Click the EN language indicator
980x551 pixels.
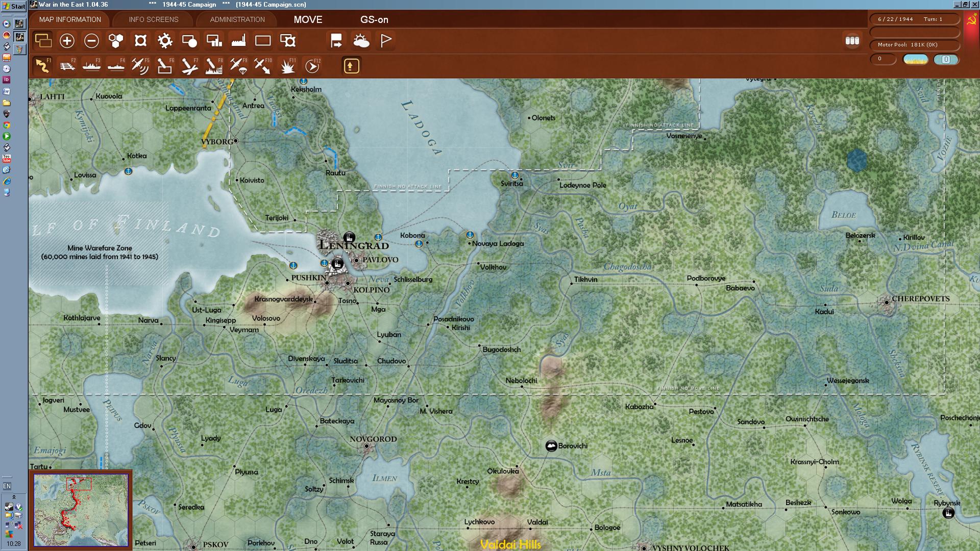coord(7,486)
